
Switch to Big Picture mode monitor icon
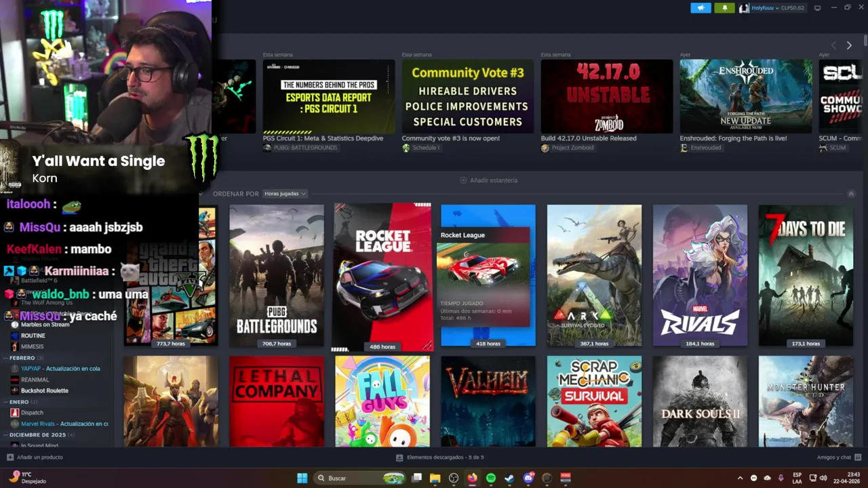[x=818, y=8]
